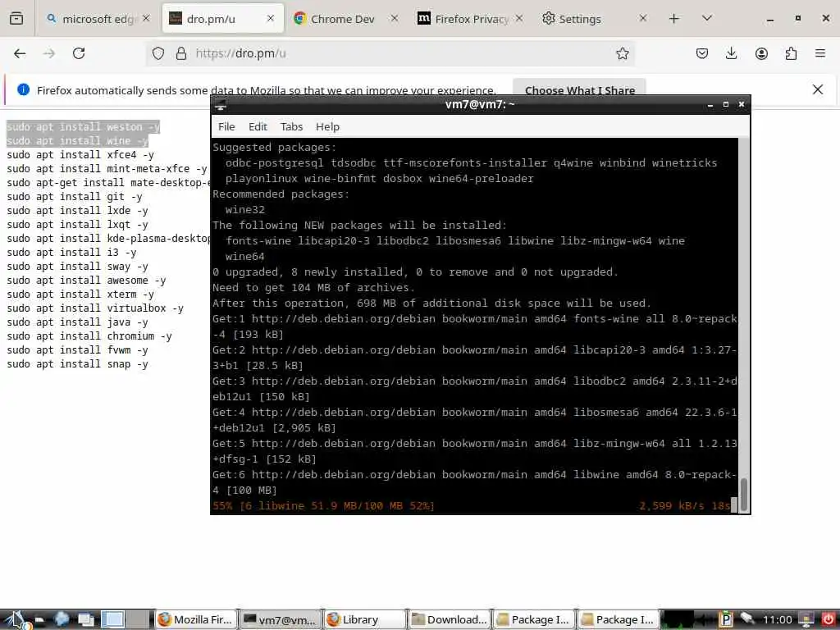
Task: Close the Chrome Dev tab
Action: click(395, 18)
